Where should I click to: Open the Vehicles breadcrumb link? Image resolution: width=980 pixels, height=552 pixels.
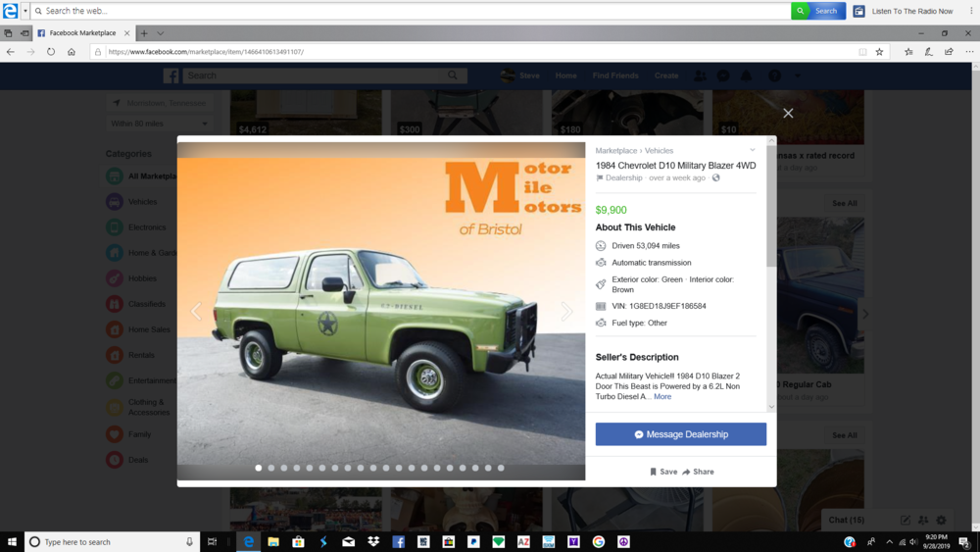point(659,151)
